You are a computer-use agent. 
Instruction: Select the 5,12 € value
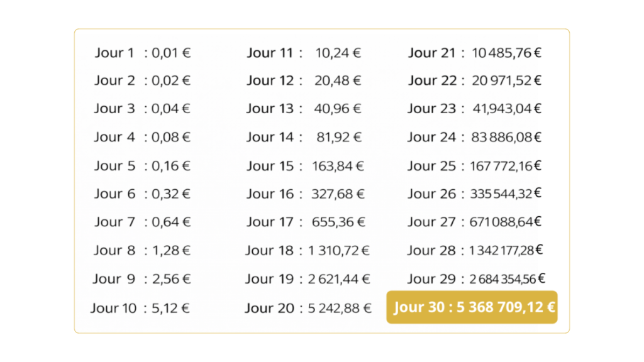(x=171, y=308)
